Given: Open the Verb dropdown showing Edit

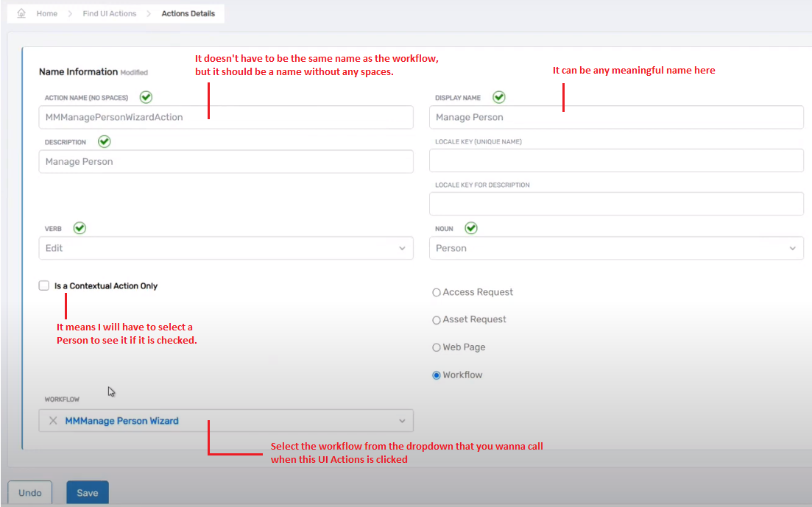Looking at the screenshot, I should click(x=226, y=248).
